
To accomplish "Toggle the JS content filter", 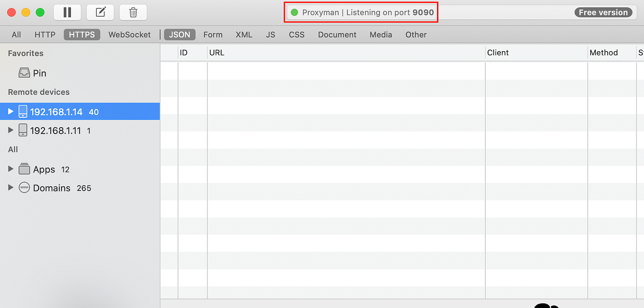I will pyautogui.click(x=270, y=35).
